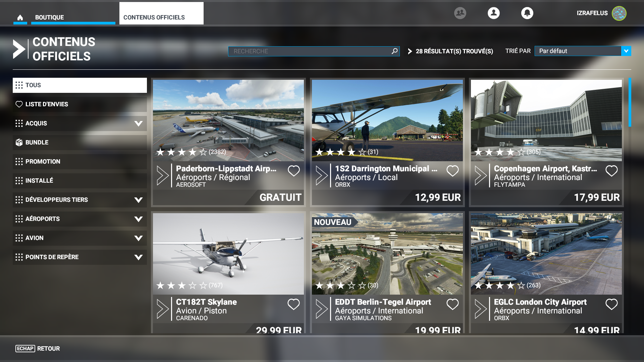Click the search magnifier icon
The image size is (644, 362).
(394, 51)
